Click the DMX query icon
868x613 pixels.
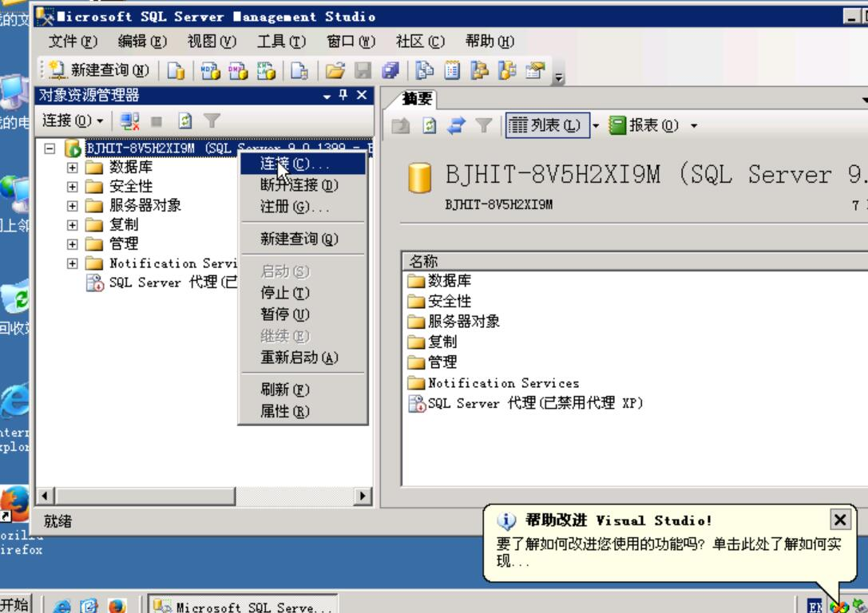click(x=238, y=70)
